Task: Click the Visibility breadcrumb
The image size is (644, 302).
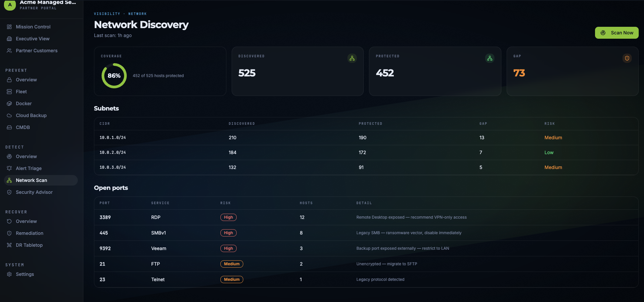Action: point(107,14)
